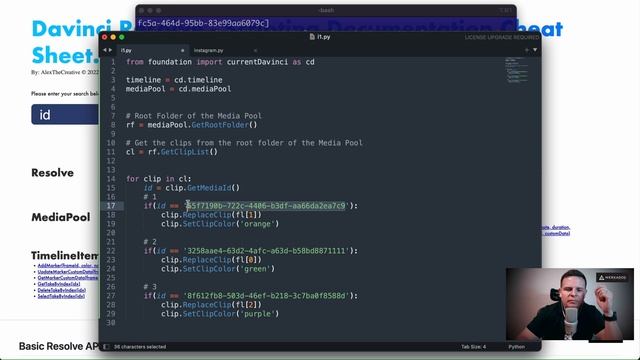Click the 'green' string on line 24
The image size is (640, 360).
pos(255,269)
